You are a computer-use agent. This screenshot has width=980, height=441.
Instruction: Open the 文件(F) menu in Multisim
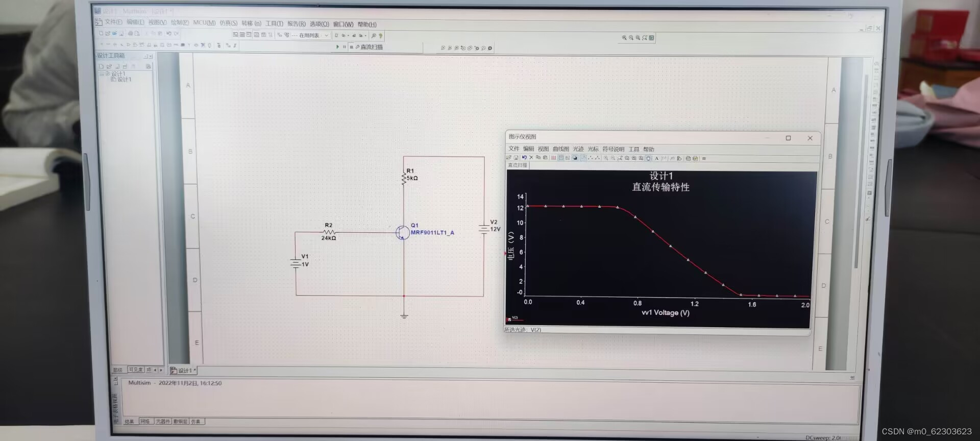[113, 22]
